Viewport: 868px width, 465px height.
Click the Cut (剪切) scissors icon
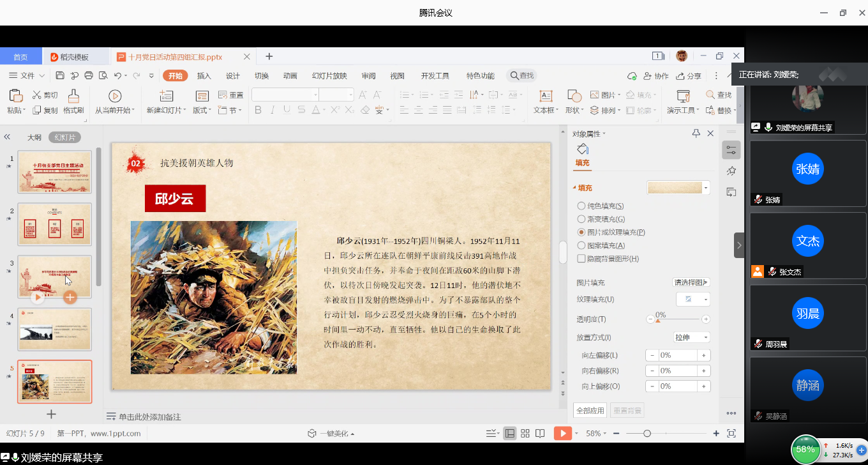click(36, 95)
